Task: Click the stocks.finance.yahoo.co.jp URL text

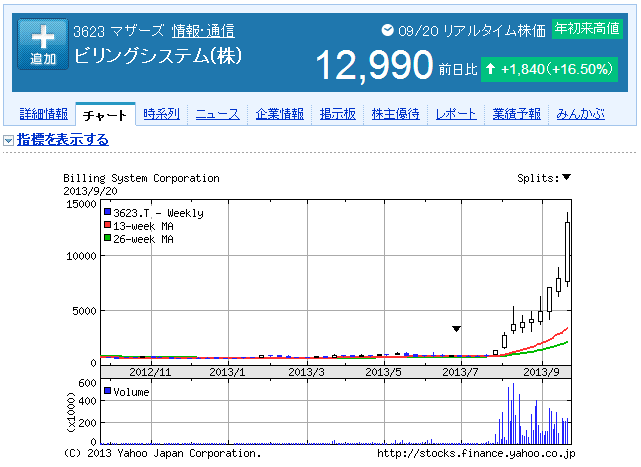Action: pyautogui.click(x=476, y=453)
